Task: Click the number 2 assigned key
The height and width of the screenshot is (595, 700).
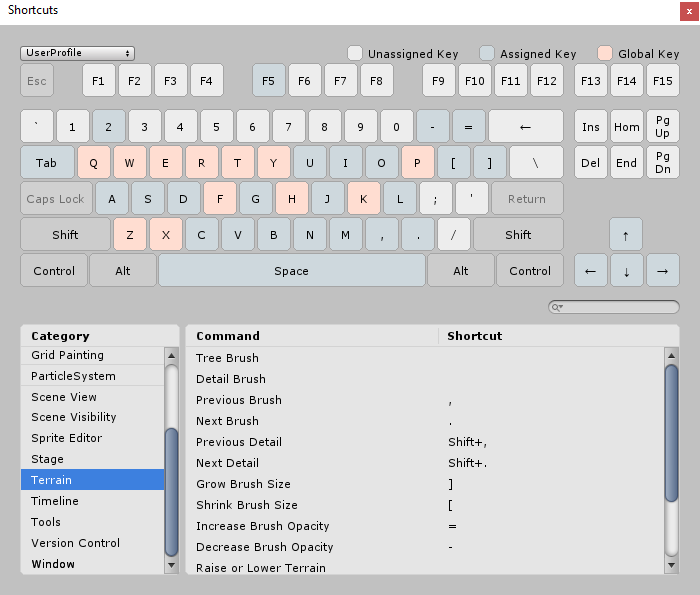Action: tap(108, 126)
